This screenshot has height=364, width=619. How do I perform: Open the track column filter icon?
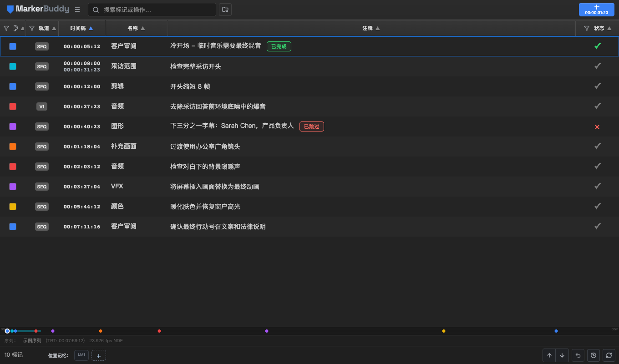click(x=32, y=28)
